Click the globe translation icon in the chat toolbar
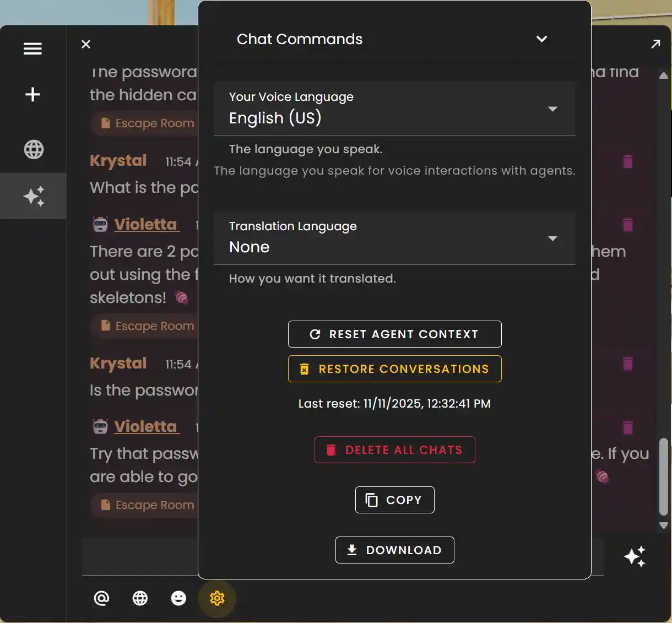Viewport: 672px width, 623px height. [140, 598]
